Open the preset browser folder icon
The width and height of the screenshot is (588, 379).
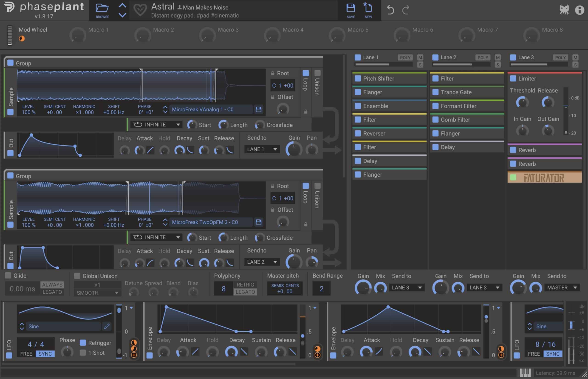tap(102, 8)
